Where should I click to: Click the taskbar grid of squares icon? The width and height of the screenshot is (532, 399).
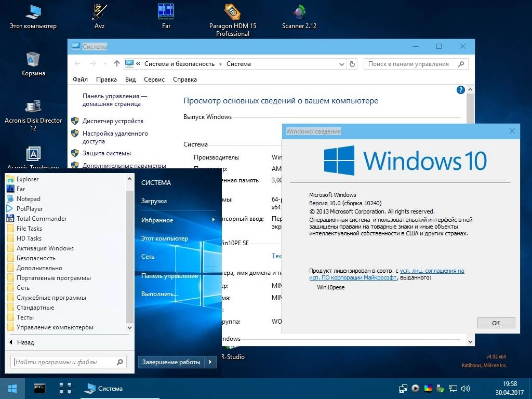pos(65,389)
